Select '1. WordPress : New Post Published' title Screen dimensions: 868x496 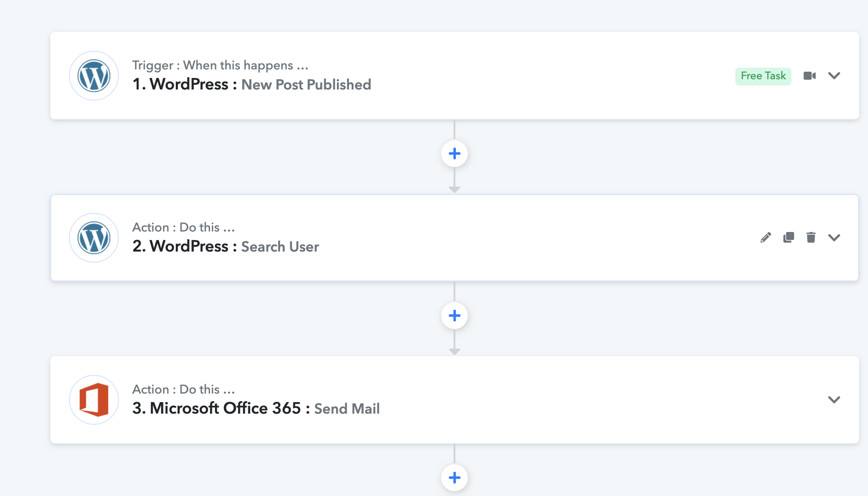pos(252,85)
